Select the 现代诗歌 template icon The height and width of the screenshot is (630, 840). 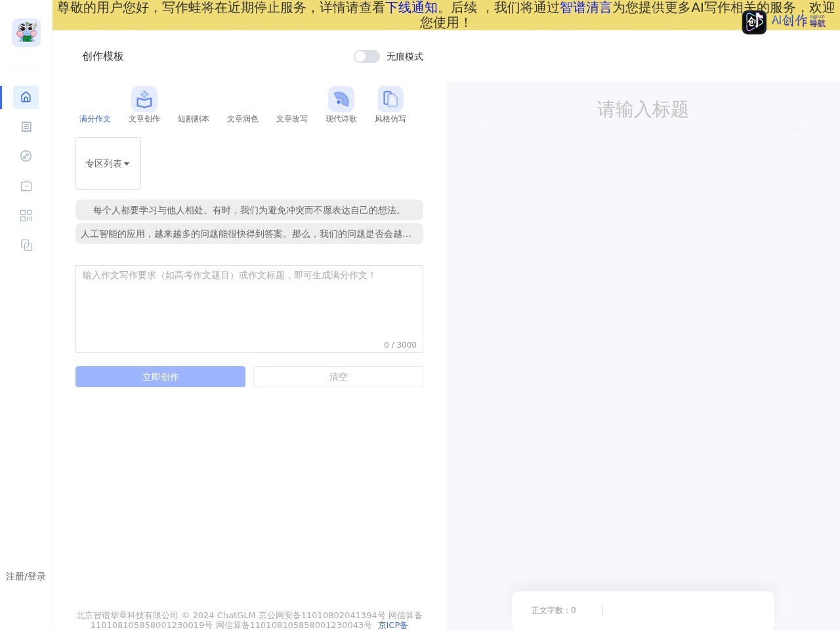[x=341, y=99]
